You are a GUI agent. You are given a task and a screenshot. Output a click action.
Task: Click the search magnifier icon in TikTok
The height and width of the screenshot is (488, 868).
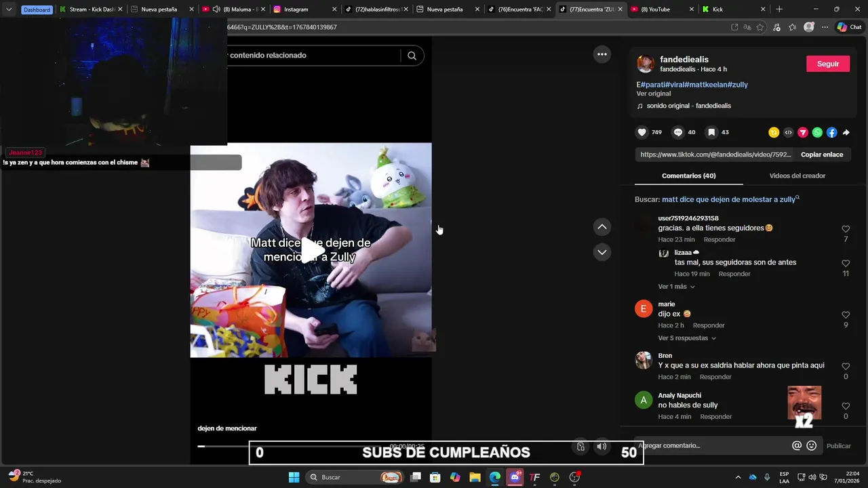(x=412, y=56)
